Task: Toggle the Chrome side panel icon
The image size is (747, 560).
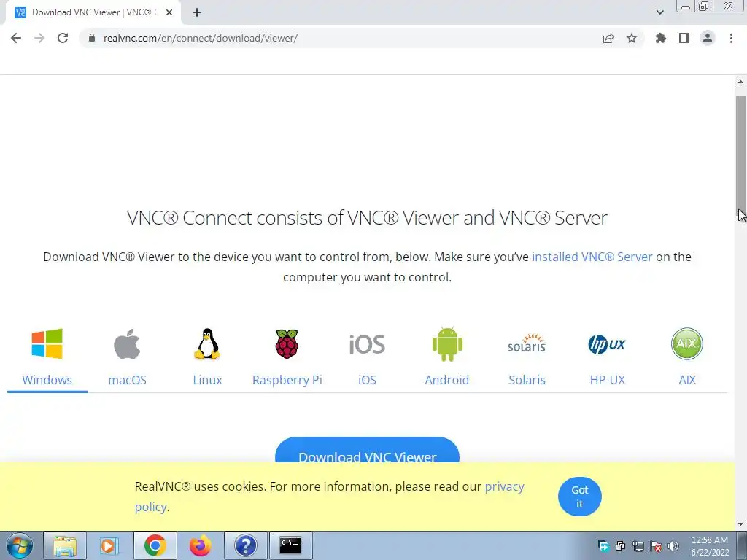Action: [x=684, y=38]
